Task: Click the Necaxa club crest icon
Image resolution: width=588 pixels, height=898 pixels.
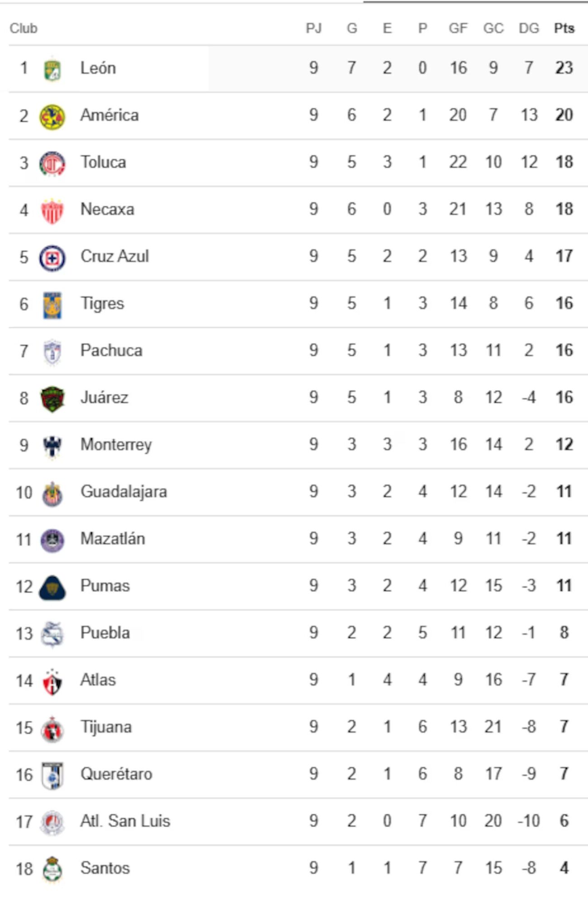Action: (52, 211)
